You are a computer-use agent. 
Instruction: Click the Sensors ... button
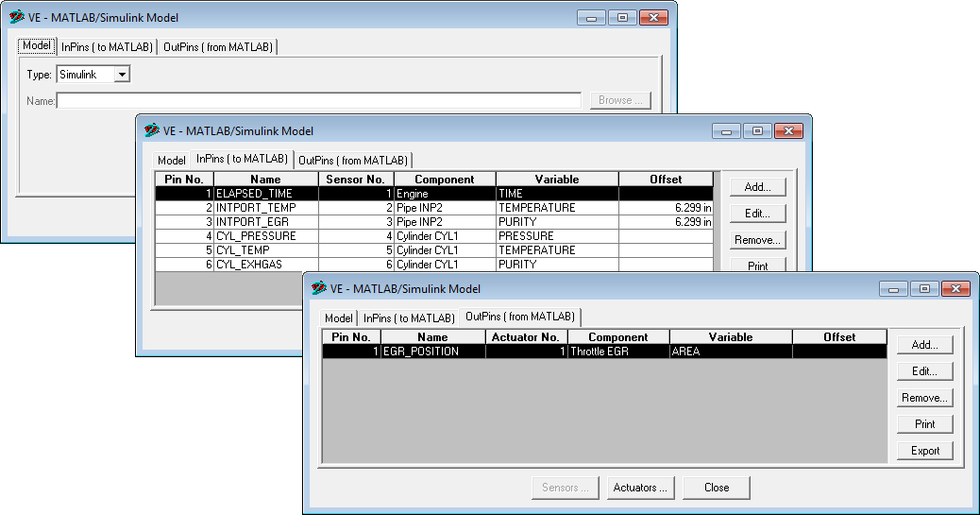coord(565,488)
